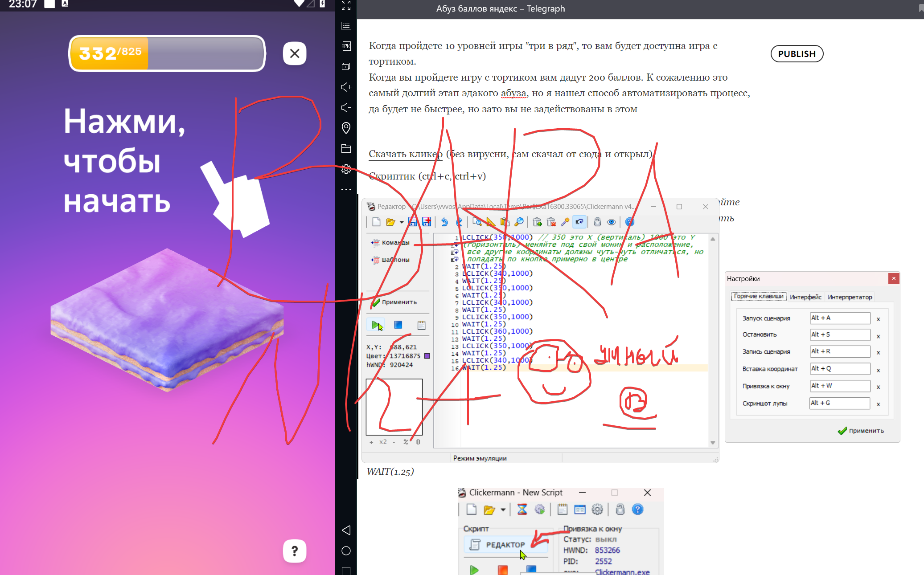Expand the Команды list in Редактор
This screenshot has height=575, width=924.
click(390, 243)
